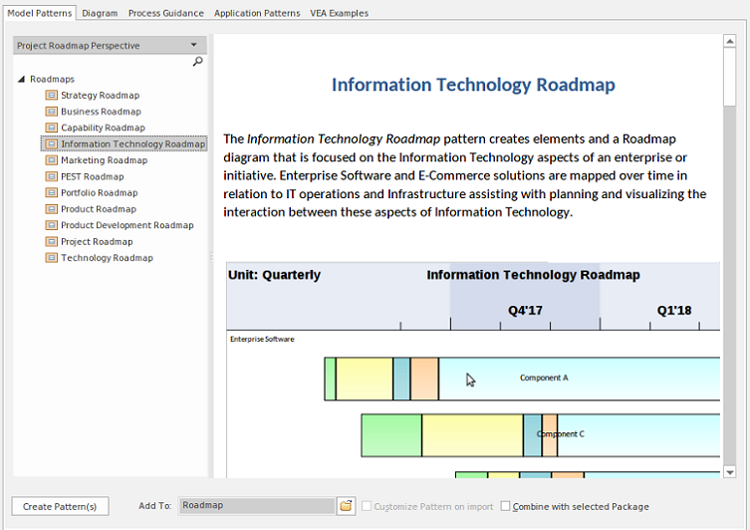Select Technology Roadmap in the tree
Viewport: 750px width, 530px height.
[107, 258]
